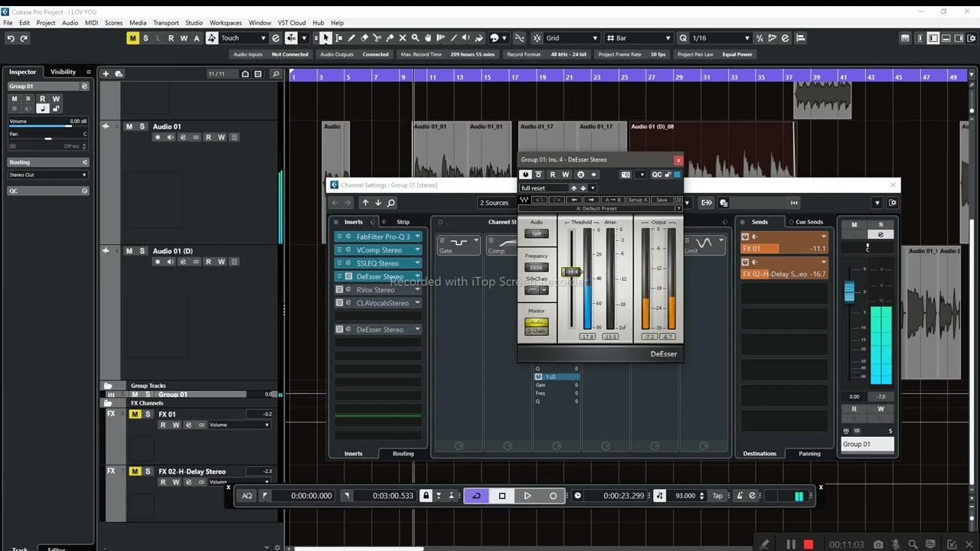This screenshot has width=980, height=551.
Task: Toggle global Solo S in toolbar
Action: (x=146, y=38)
